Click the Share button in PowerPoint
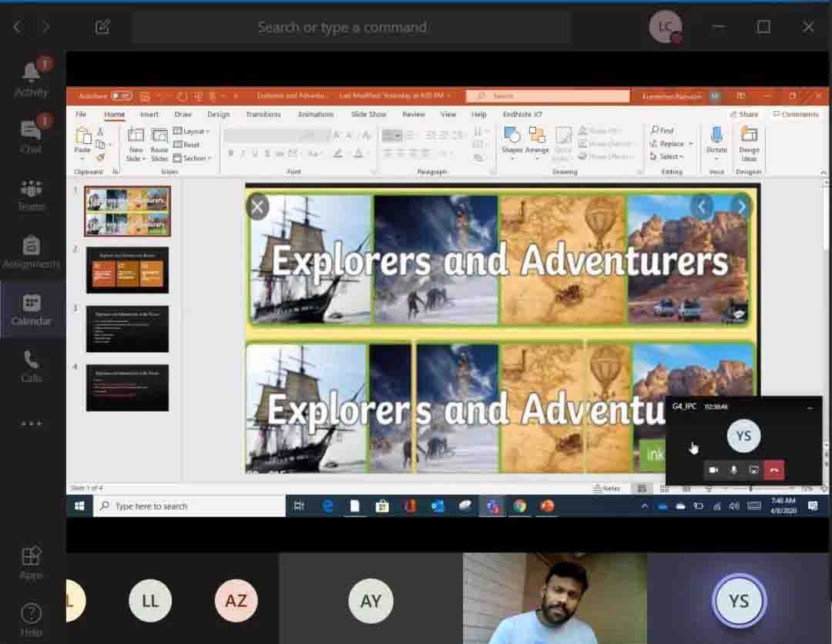Image resolution: width=832 pixels, height=644 pixels. (x=743, y=115)
